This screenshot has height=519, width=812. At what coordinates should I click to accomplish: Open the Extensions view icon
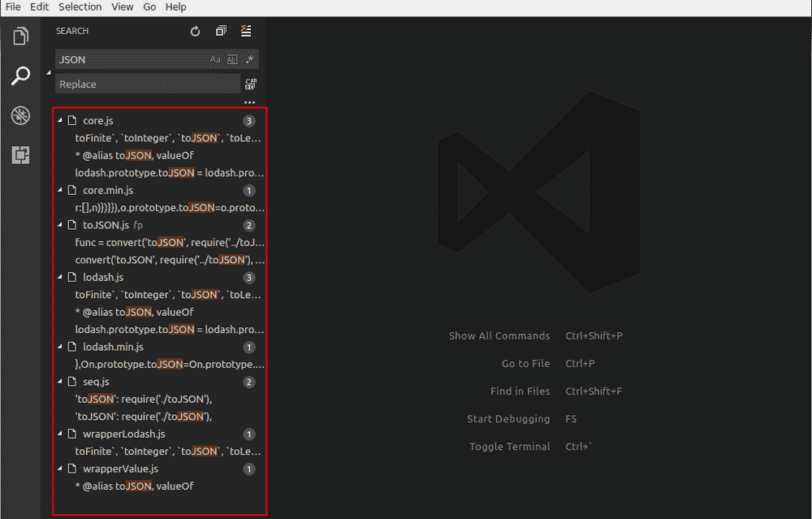click(20, 155)
